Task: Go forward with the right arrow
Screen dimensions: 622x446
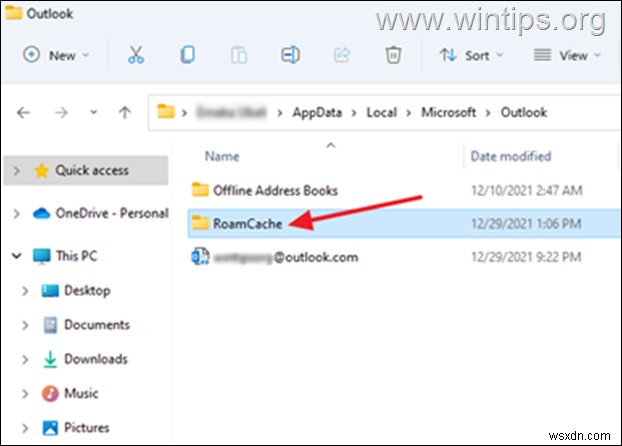Action: 61,113
